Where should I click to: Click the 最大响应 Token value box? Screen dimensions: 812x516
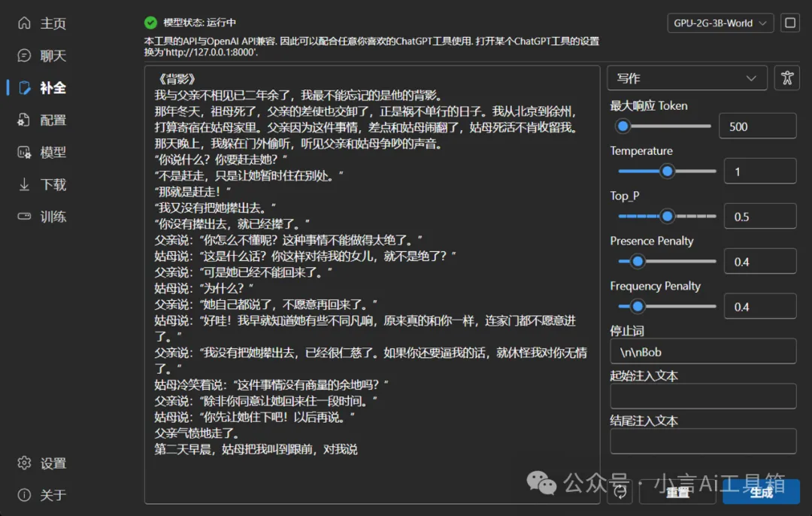pyautogui.click(x=757, y=126)
